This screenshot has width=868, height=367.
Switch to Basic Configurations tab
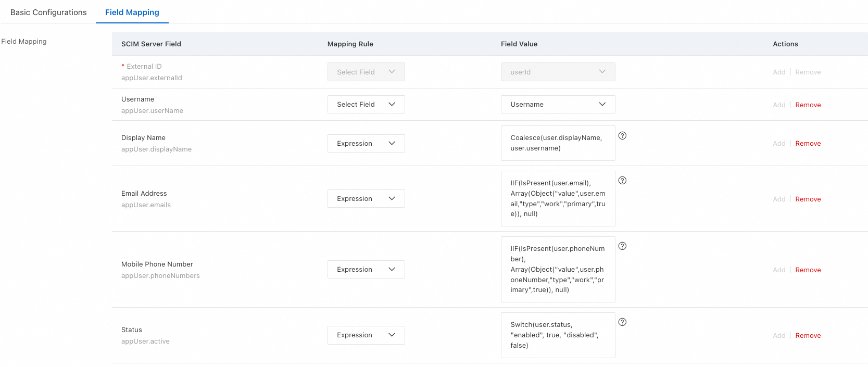click(x=48, y=12)
